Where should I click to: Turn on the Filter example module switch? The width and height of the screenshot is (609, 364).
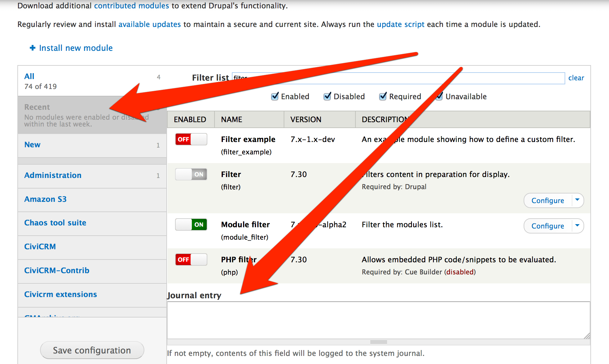(191, 139)
